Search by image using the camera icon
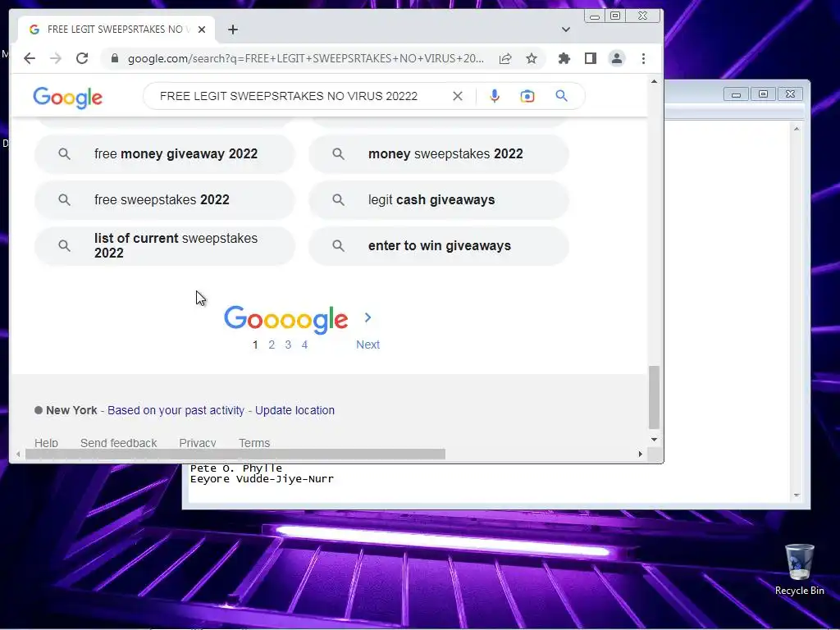The width and height of the screenshot is (840, 630). click(527, 96)
